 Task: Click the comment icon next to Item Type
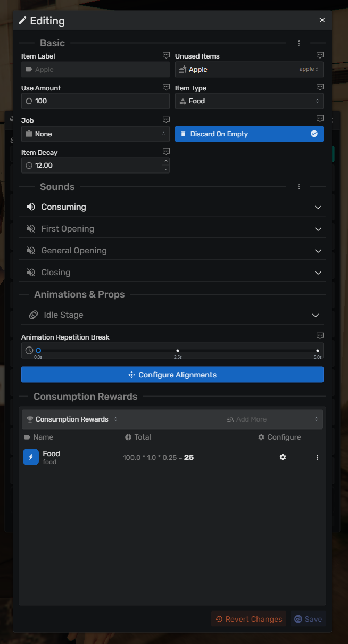click(320, 87)
